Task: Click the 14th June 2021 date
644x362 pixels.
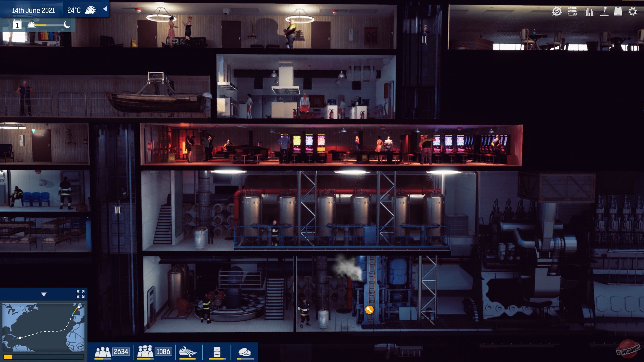Action: point(33,10)
